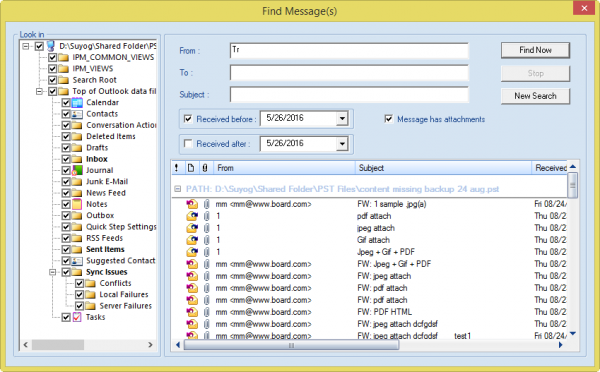Click the Local Failures folder icon

tap(90, 295)
